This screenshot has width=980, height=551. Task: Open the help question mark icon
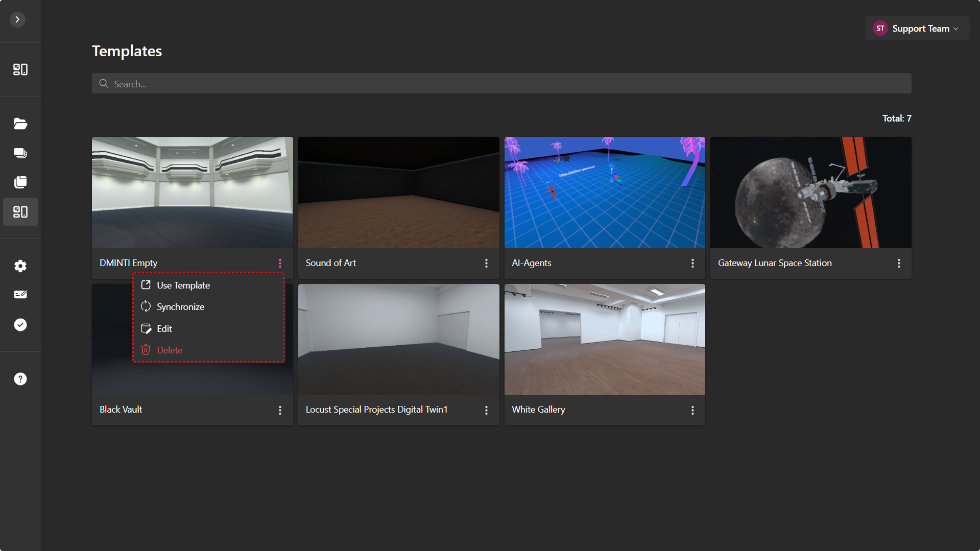[20, 379]
